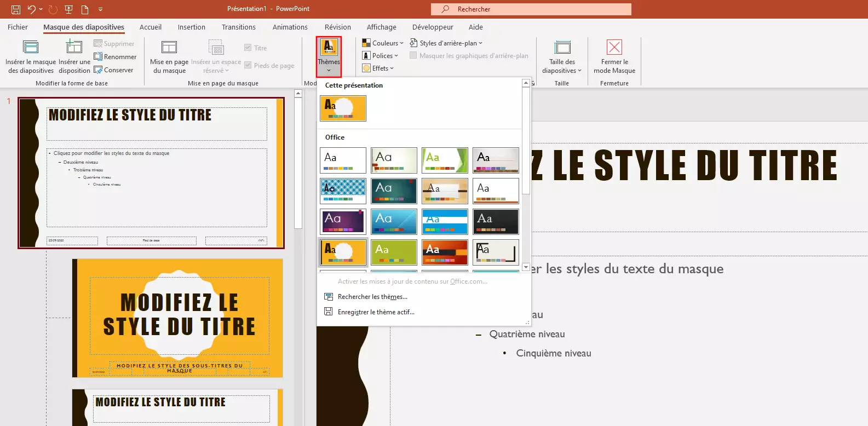Open the Aide tab
Screen dimensions: 868x426
(476, 27)
